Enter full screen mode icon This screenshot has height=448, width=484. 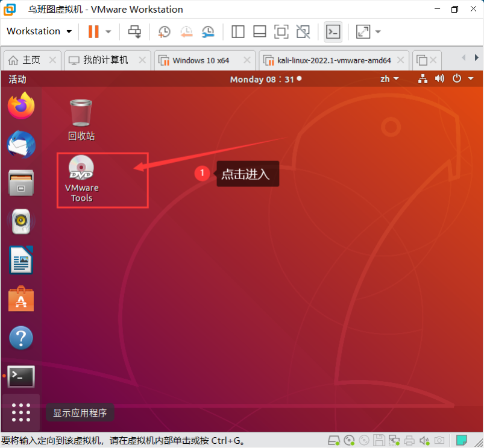[281, 31]
